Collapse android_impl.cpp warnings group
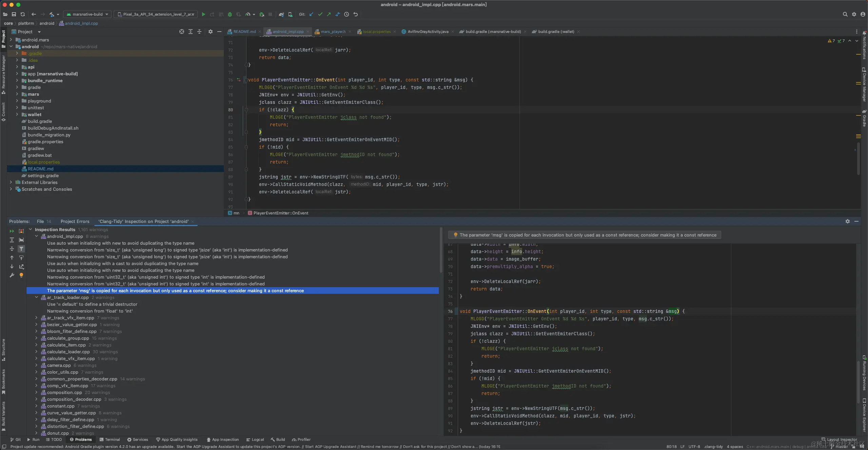 coord(37,236)
